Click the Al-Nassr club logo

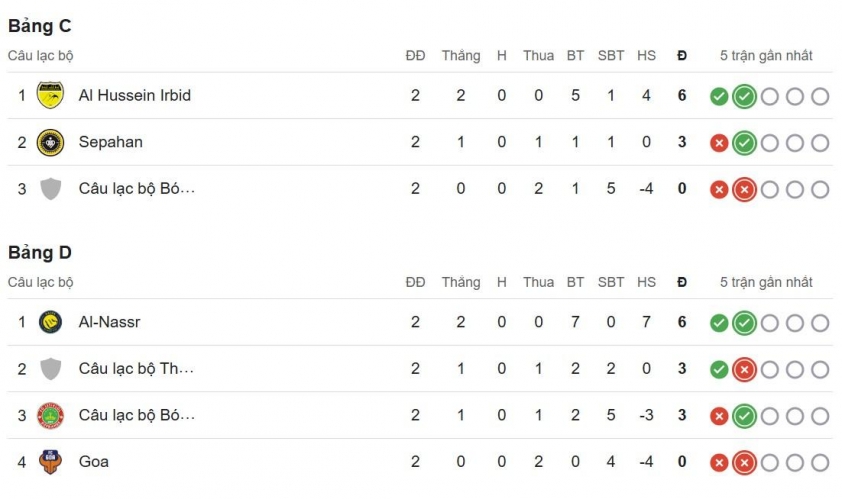click(50, 323)
